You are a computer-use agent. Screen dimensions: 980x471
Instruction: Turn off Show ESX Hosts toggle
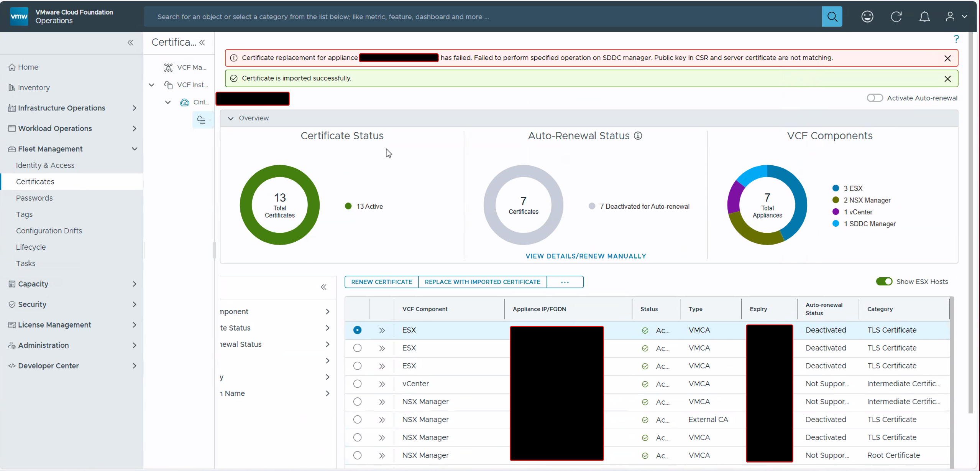tap(884, 282)
